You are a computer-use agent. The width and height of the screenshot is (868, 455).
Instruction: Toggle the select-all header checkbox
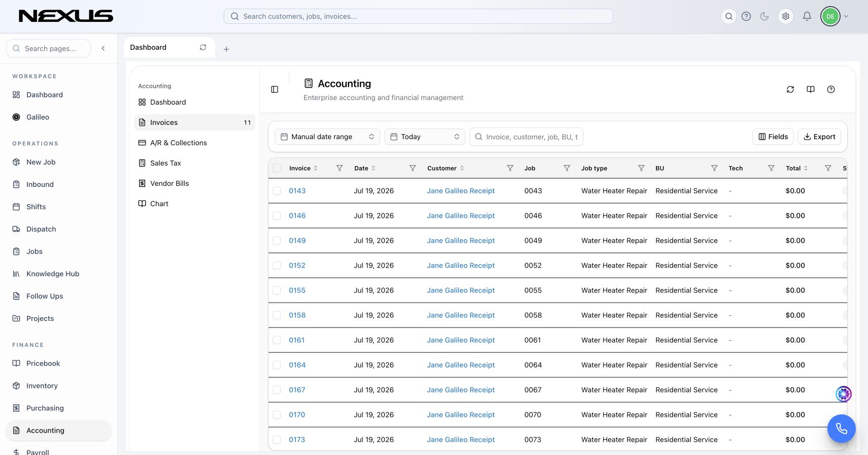coord(277,168)
